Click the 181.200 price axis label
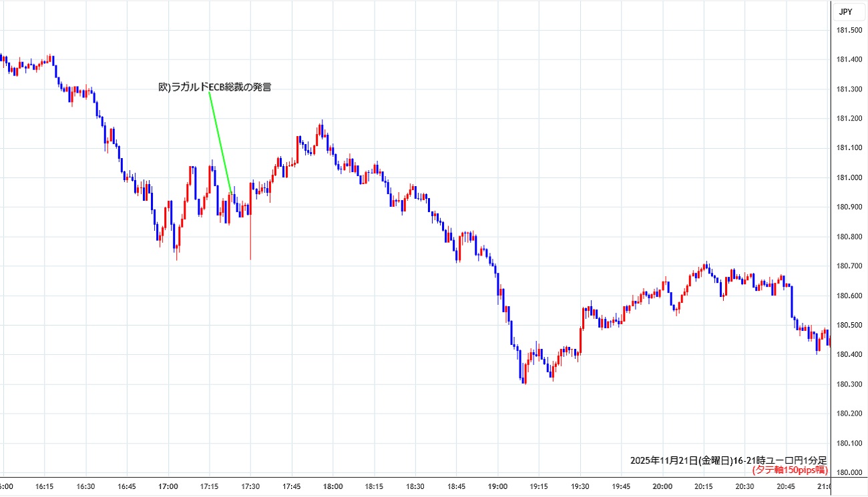 click(849, 119)
